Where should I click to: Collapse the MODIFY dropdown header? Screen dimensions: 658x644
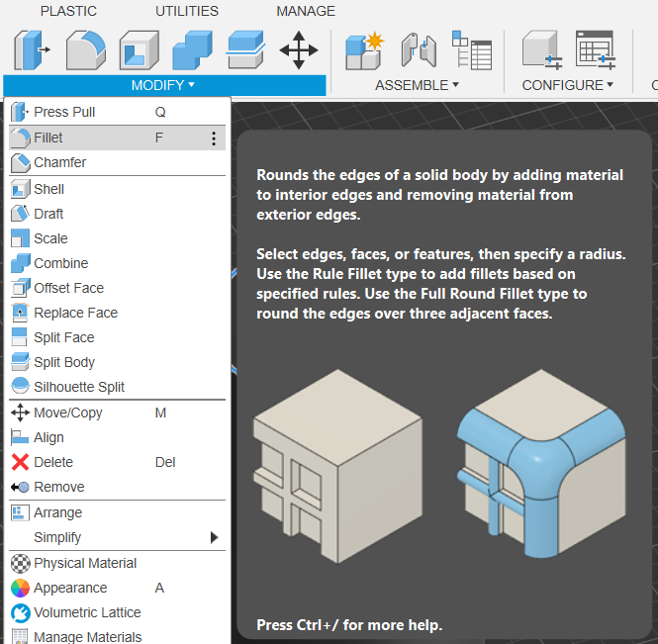coord(163,85)
